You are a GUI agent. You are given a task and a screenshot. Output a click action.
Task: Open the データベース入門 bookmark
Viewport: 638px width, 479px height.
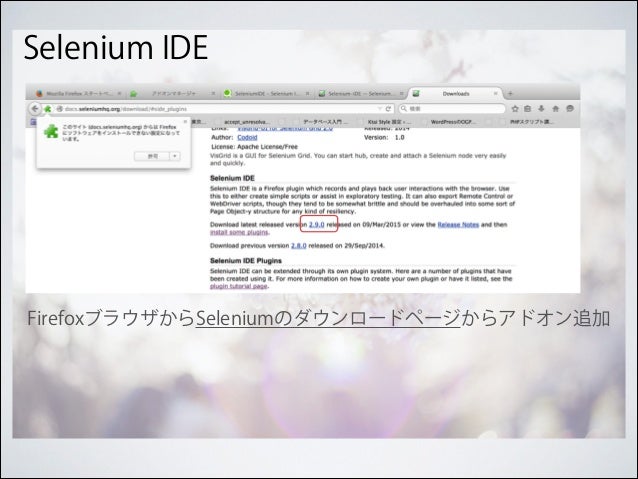[326, 122]
